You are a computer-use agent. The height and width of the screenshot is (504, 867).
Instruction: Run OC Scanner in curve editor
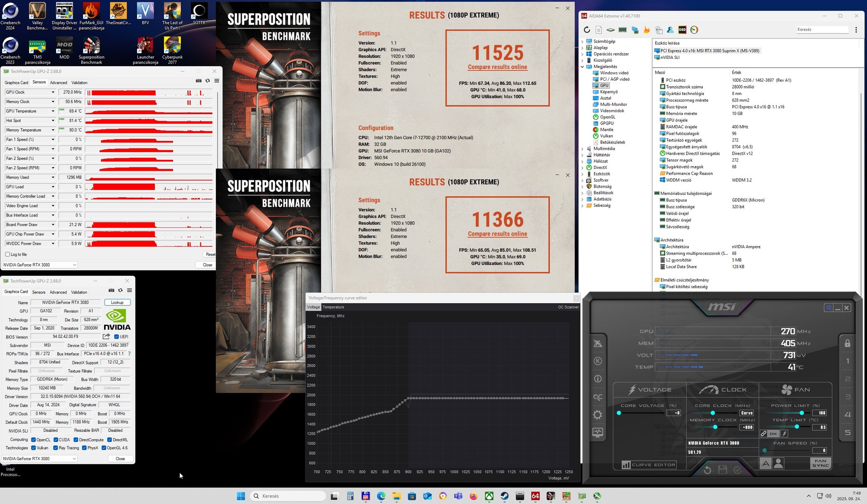pyautogui.click(x=568, y=307)
